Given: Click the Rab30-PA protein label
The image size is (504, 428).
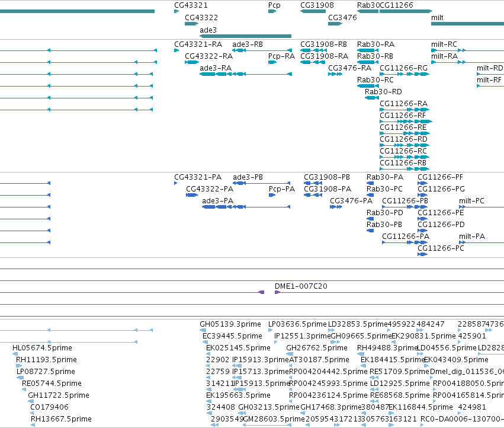Looking at the screenshot, I should pyautogui.click(x=385, y=177).
